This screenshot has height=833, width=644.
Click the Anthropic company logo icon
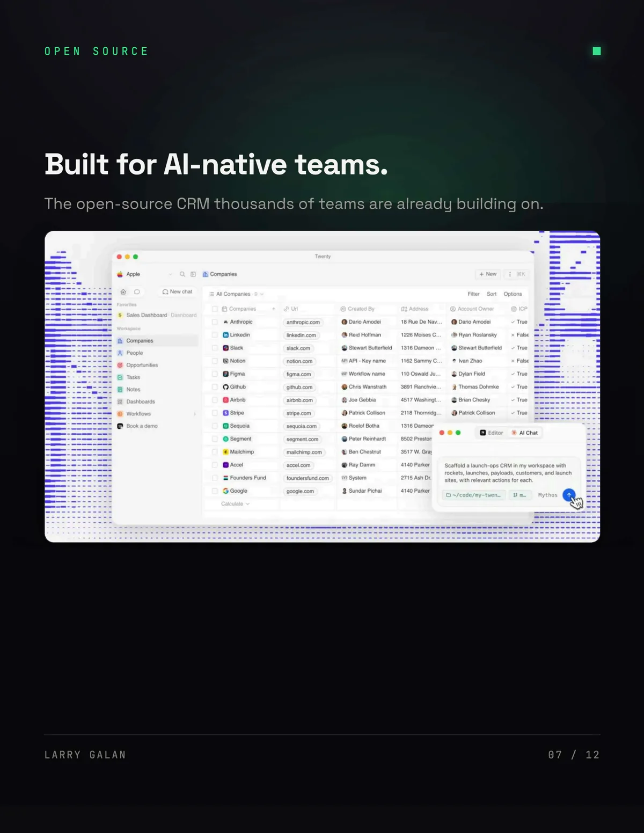click(x=226, y=322)
